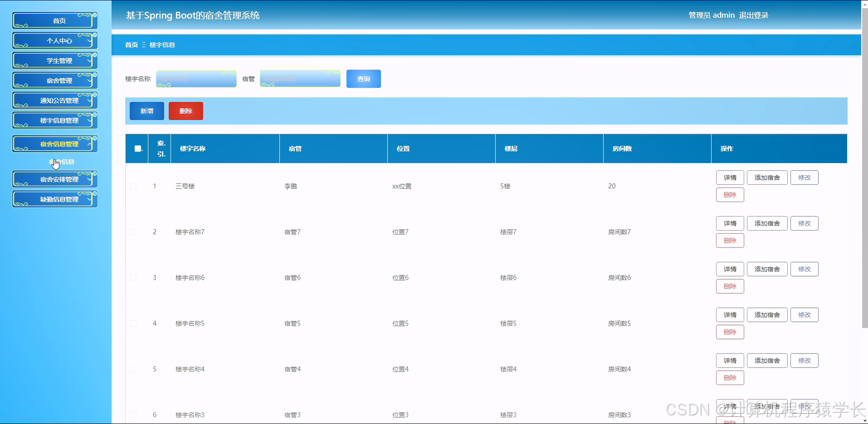Expand the 宿舍管理 sidebar menu
Image resolution: width=868 pixels, height=424 pixels.
55,81
